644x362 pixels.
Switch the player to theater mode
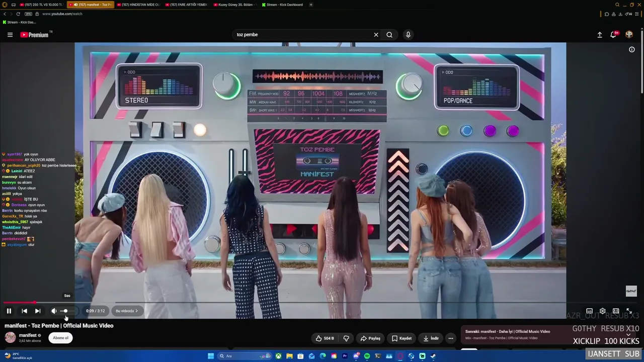pos(615,311)
